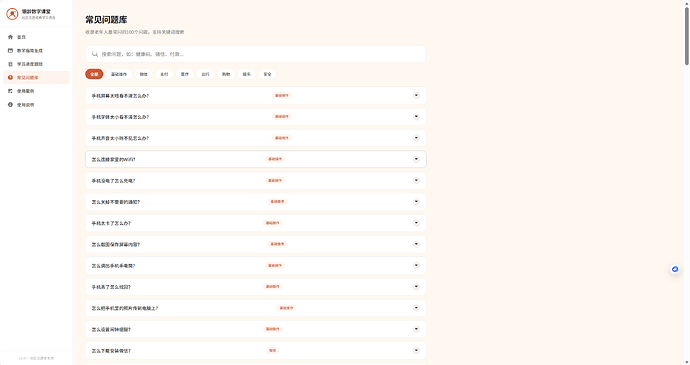This screenshot has width=690, height=365.
Task: Click question text 怎么截图保存屏幕内容
Action: (116, 244)
